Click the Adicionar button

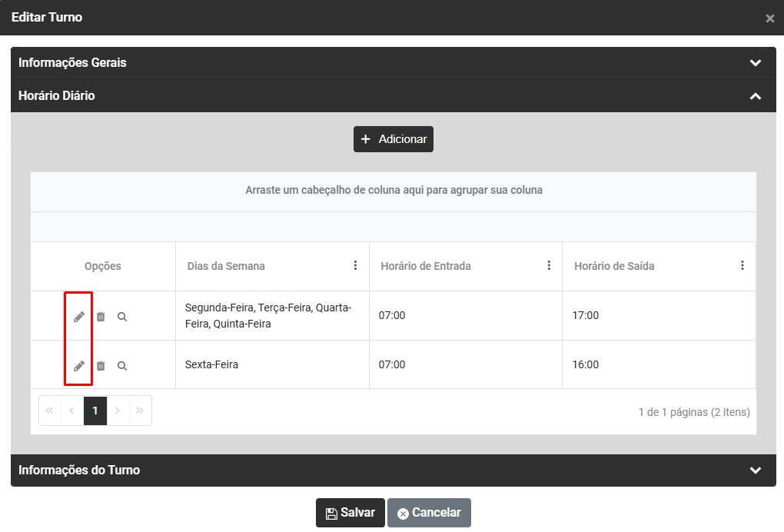[394, 139]
